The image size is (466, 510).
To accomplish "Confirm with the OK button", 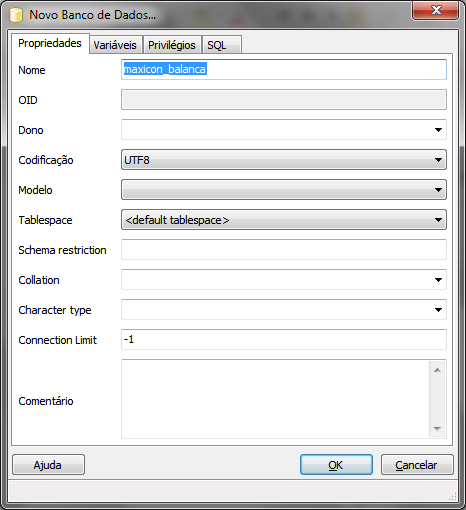I will (x=336, y=464).
